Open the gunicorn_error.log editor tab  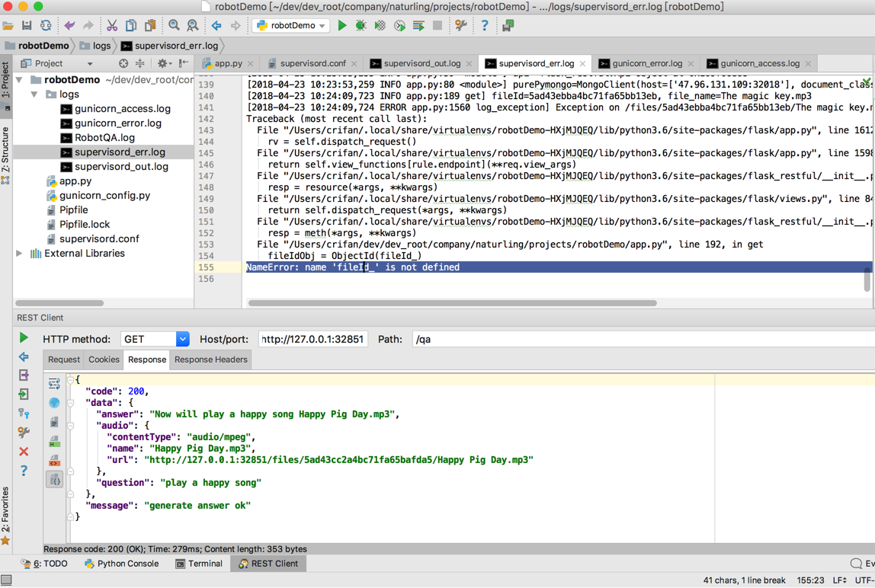647,63
